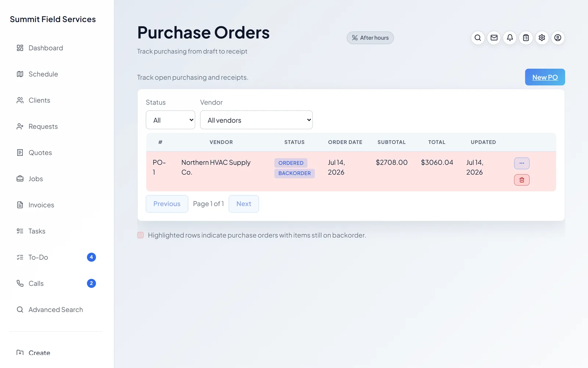Expand the Status filter dropdown
Screen dimensions: 588x368
coord(171,120)
